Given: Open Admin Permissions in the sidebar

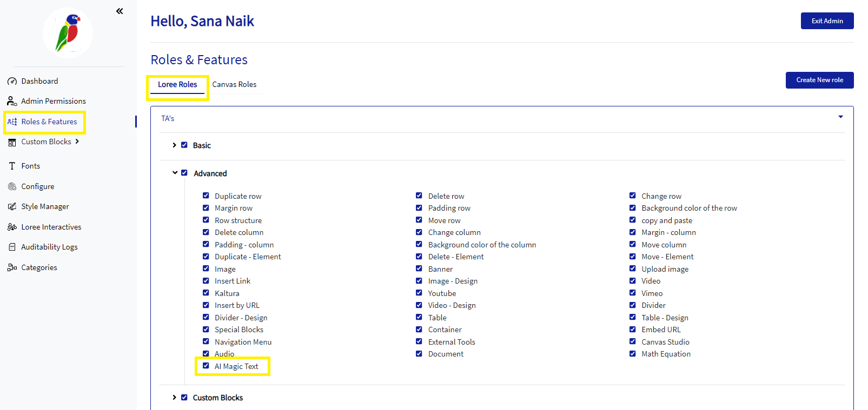Looking at the screenshot, I should (54, 101).
